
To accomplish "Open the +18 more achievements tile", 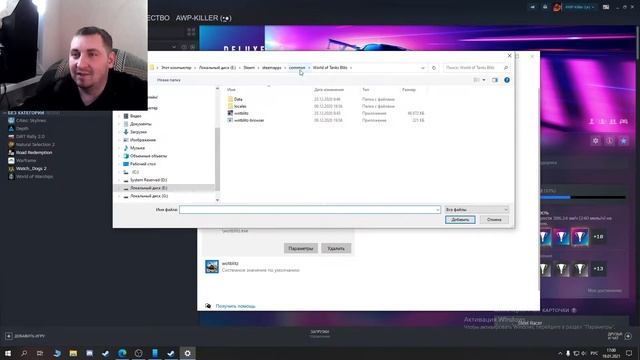I will pos(598,237).
